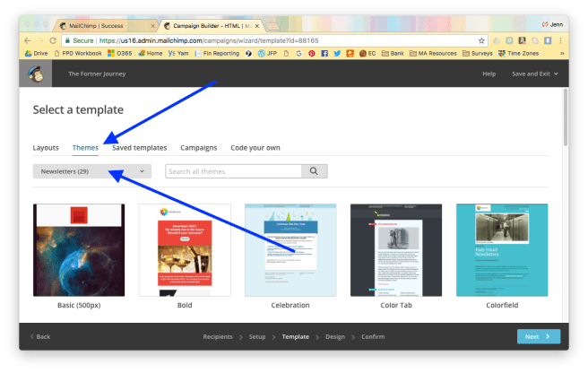Open the Surveys bookmarks folder
Image resolution: width=588 pixels, height=373 pixels.
[478, 53]
